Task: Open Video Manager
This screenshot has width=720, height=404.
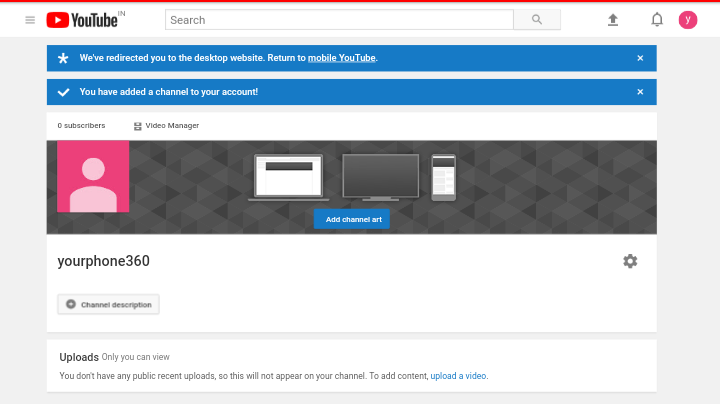Action: 166,126
